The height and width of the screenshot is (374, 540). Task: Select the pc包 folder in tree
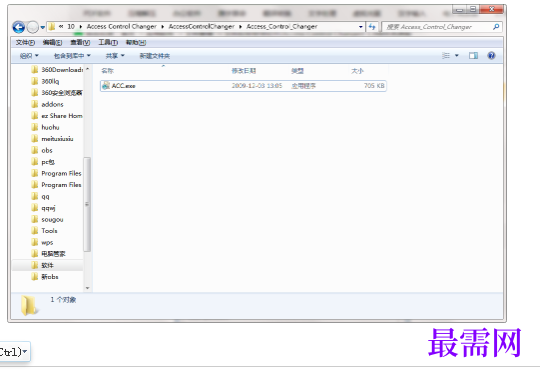click(x=43, y=162)
